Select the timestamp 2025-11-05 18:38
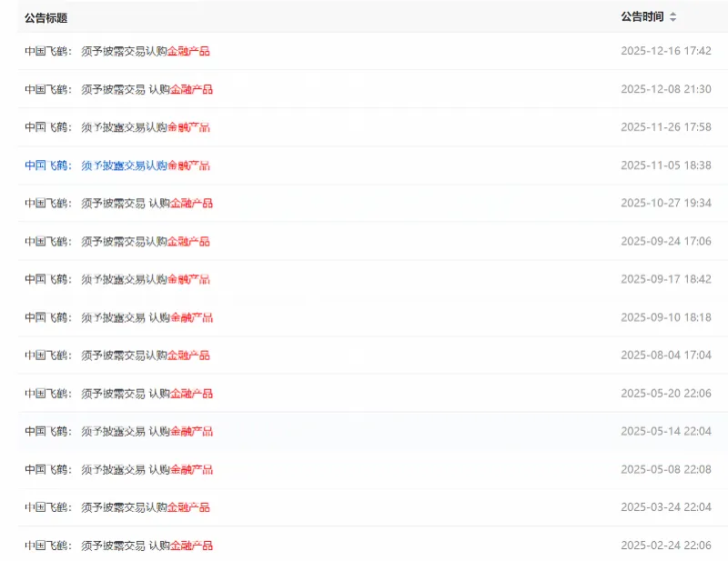Image resolution: width=728 pixels, height=561 pixels. [x=666, y=165]
